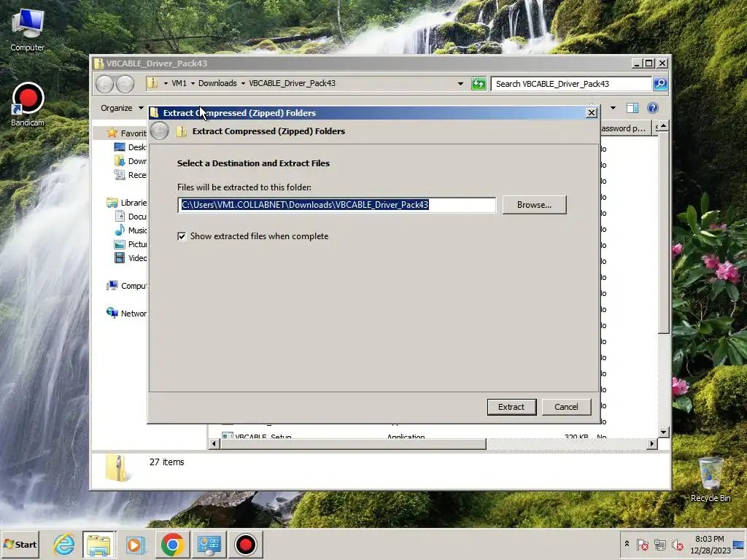Select Desktop in navigation pane
The width and height of the screenshot is (747, 560).
pyautogui.click(x=130, y=147)
